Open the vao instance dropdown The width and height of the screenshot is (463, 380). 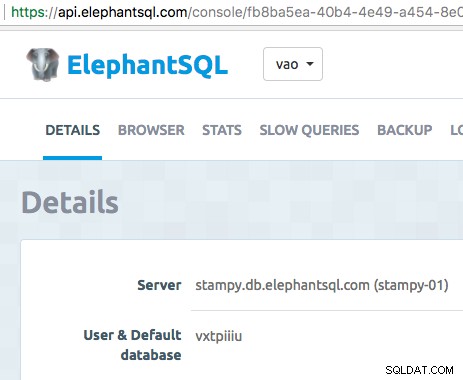click(293, 64)
